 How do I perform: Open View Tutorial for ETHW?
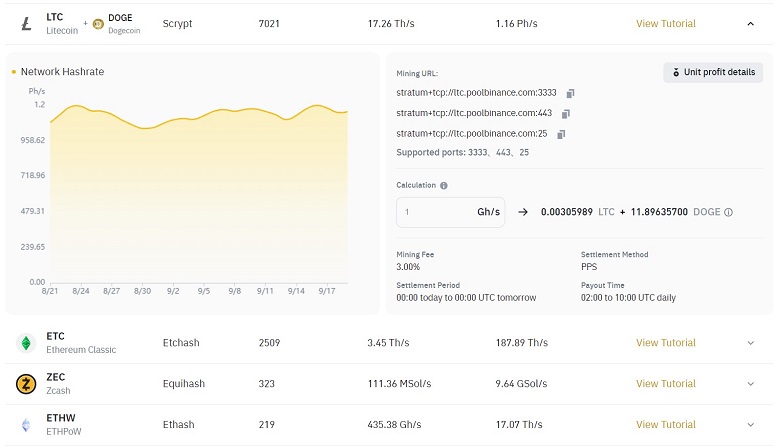tap(665, 425)
